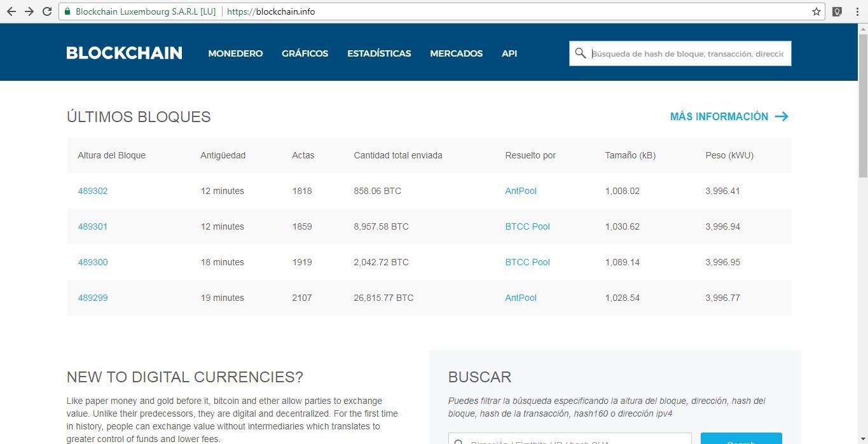Click the 8,957.58 BTC amount
The height and width of the screenshot is (444, 868).
382,226
